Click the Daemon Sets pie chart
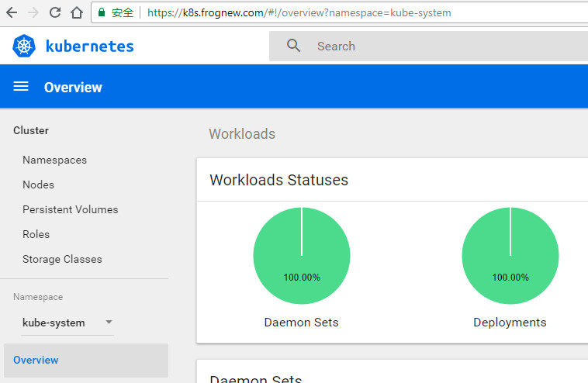 point(302,256)
